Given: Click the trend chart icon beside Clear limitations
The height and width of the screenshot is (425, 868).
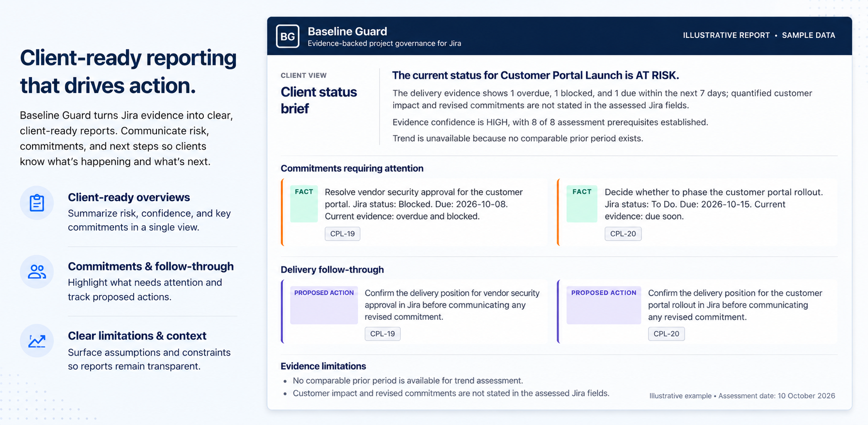Looking at the screenshot, I should pos(37,341).
